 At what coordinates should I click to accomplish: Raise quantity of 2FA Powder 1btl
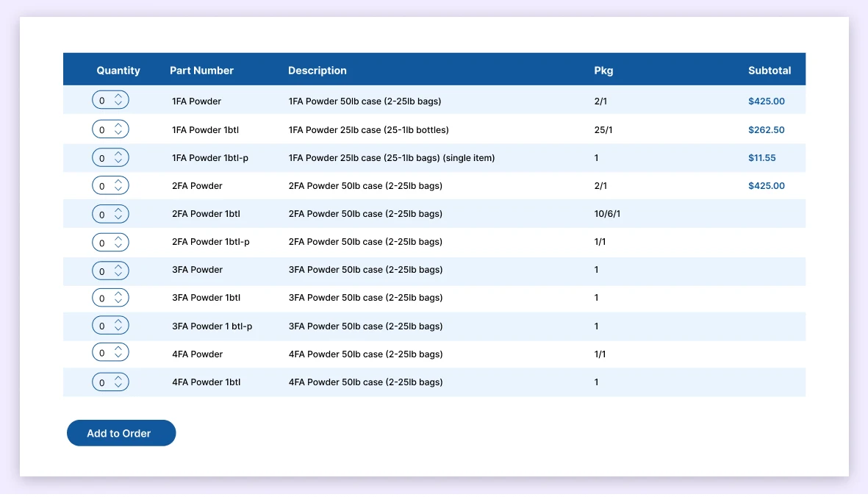click(118, 210)
